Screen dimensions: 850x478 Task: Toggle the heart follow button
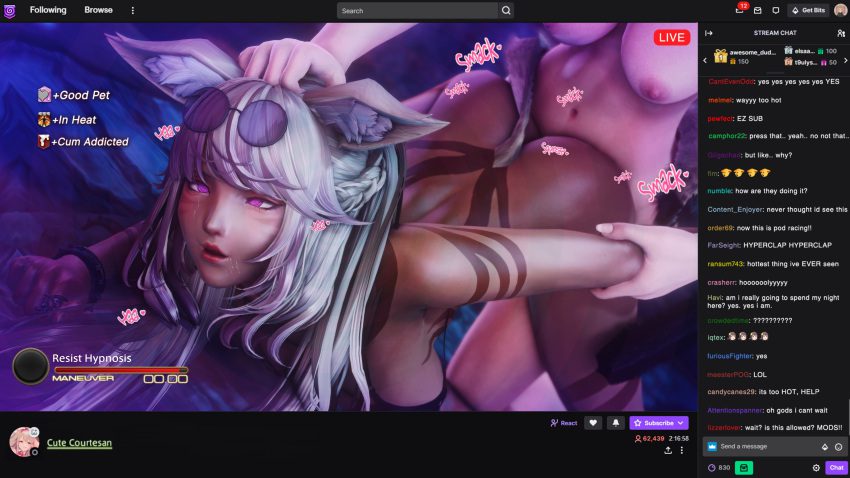[593, 423]
